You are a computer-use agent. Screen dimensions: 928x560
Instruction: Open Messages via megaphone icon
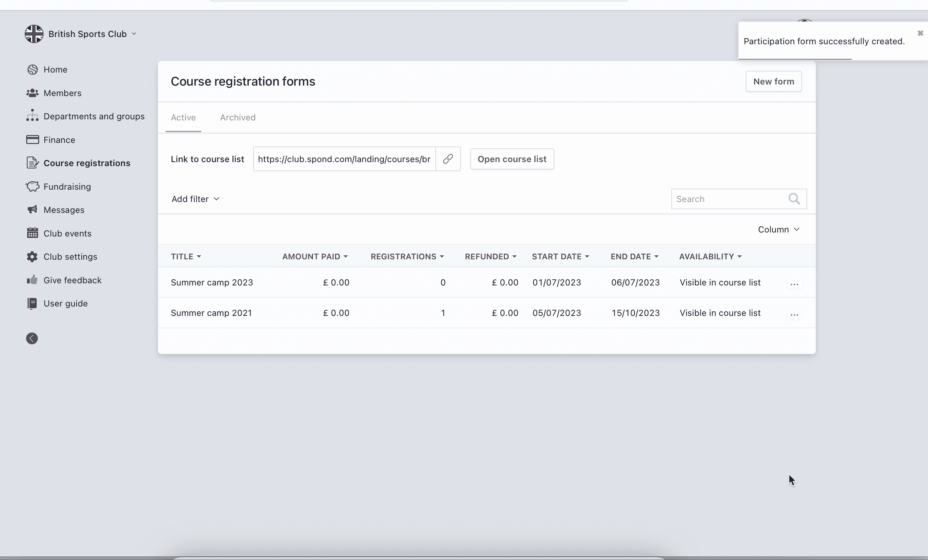[x=32, y=210]
